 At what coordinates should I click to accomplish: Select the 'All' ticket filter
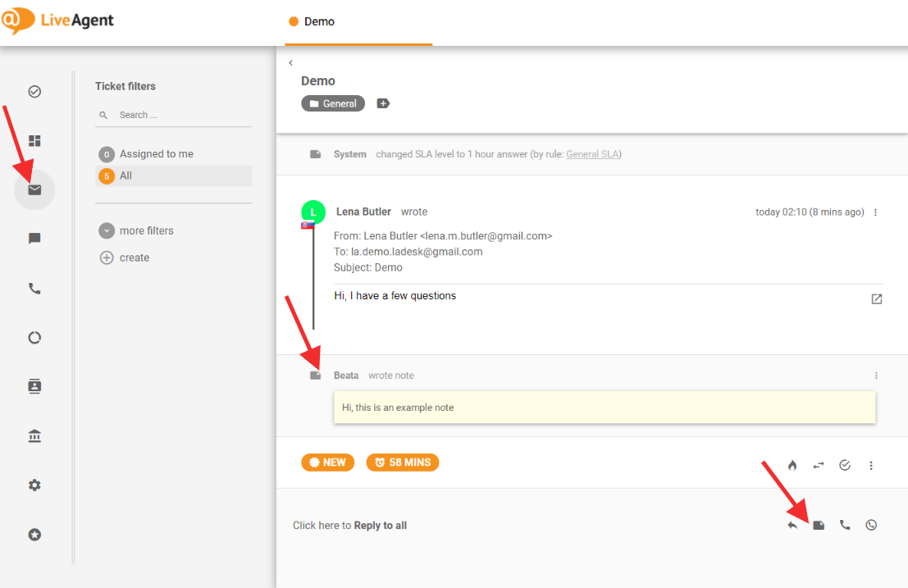coord(125,175)
